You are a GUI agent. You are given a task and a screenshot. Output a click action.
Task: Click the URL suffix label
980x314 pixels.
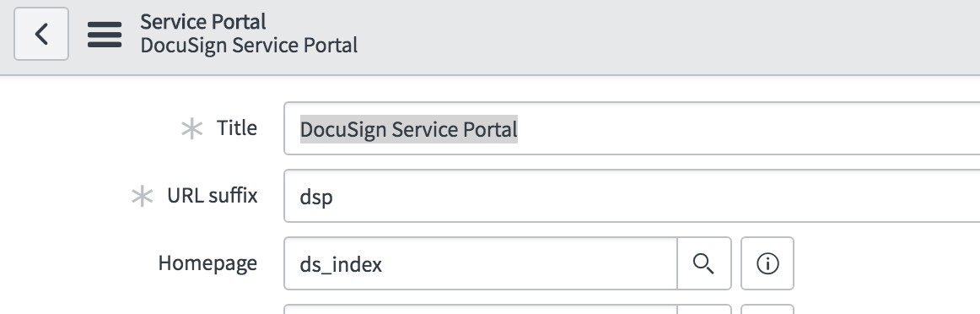(213, 195)
